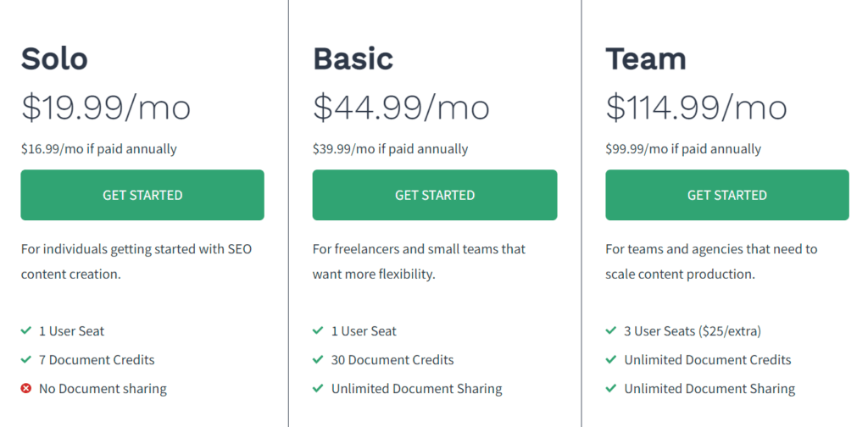Click the check beside Basic's Unlimited Document Sharing

318,389
